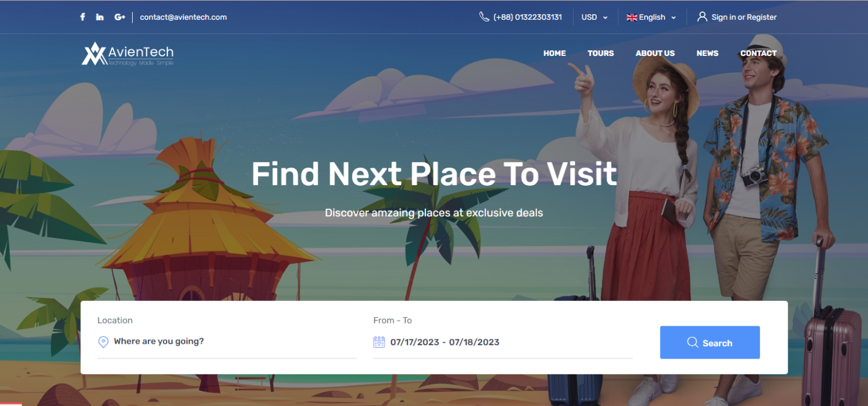Click the AvienTech logo
This screenshot has height=406, width=868.
128,54
